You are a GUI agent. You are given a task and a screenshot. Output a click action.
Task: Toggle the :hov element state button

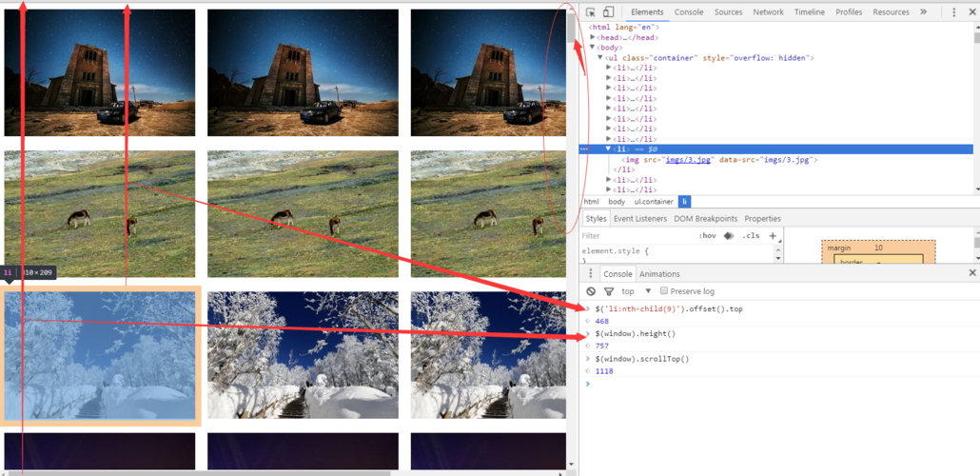pos(708,236)
